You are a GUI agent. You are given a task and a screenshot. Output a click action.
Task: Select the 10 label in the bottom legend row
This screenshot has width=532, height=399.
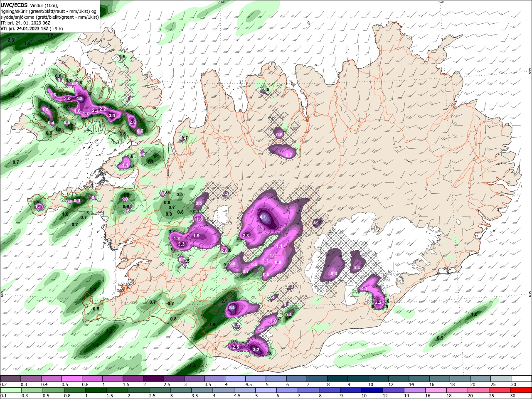point(364,397)
